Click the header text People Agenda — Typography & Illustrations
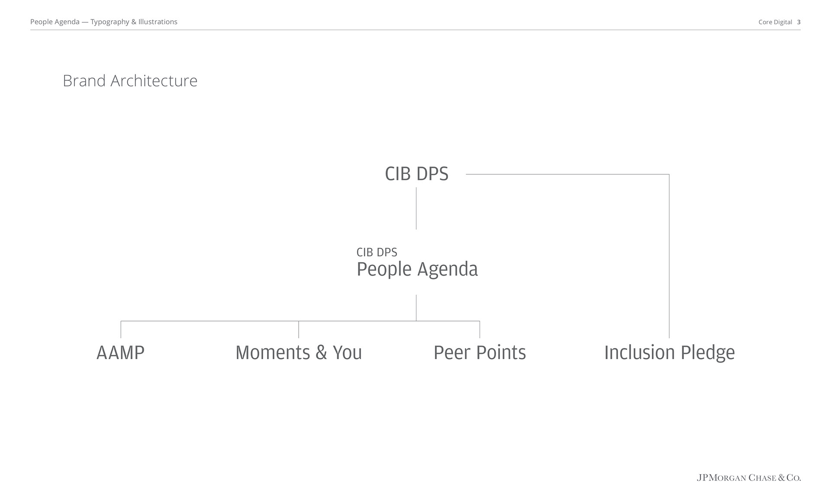The image size is (831, 504). pos(104,22)
